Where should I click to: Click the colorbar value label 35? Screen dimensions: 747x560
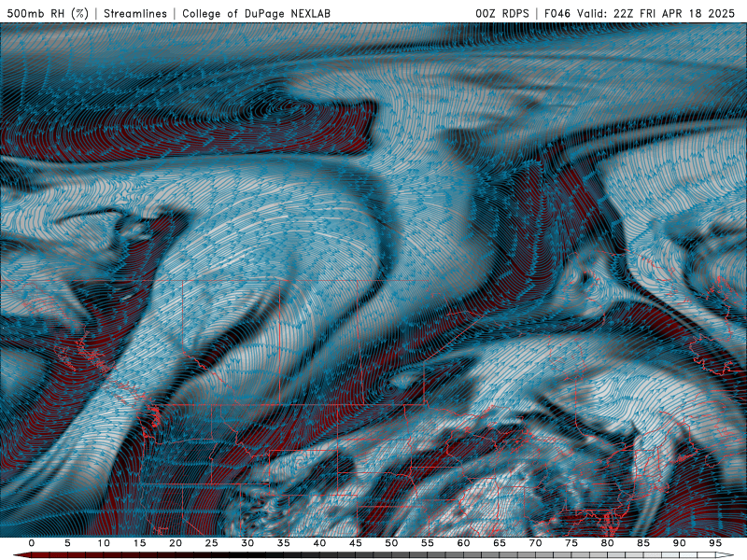pos(284,543)
